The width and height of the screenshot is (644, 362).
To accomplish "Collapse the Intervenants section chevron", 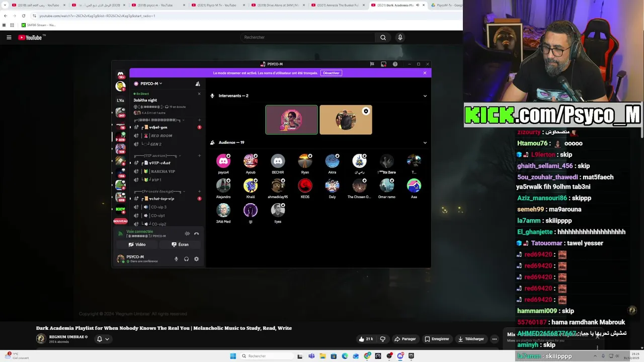I will [425, 96].
